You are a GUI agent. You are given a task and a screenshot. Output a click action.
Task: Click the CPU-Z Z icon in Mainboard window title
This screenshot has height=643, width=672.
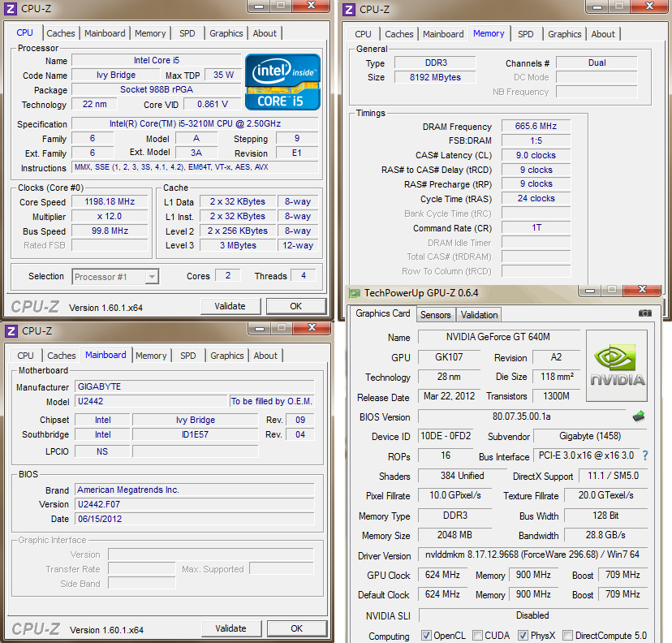pyautogui.click(x=11, y=330)
